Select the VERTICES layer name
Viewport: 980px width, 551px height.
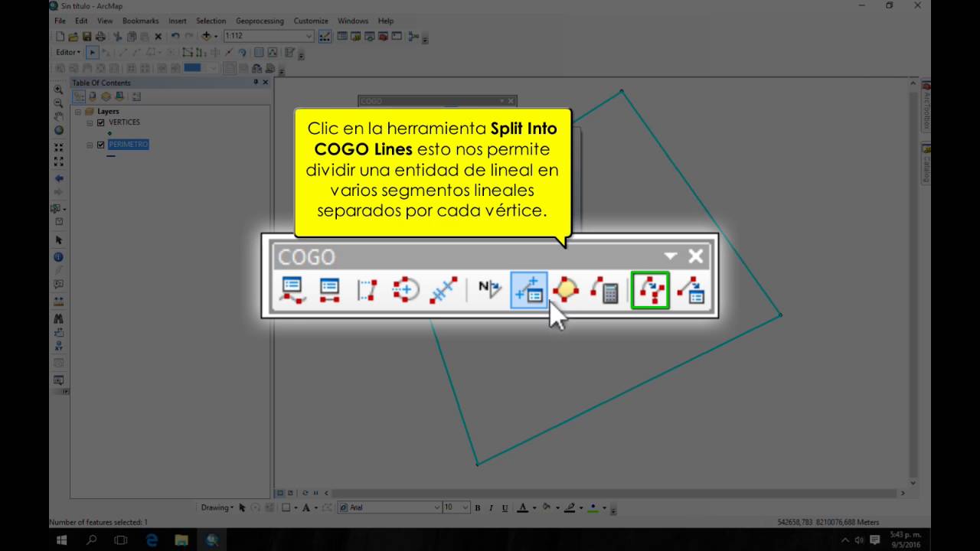click(x=125, y=122)
